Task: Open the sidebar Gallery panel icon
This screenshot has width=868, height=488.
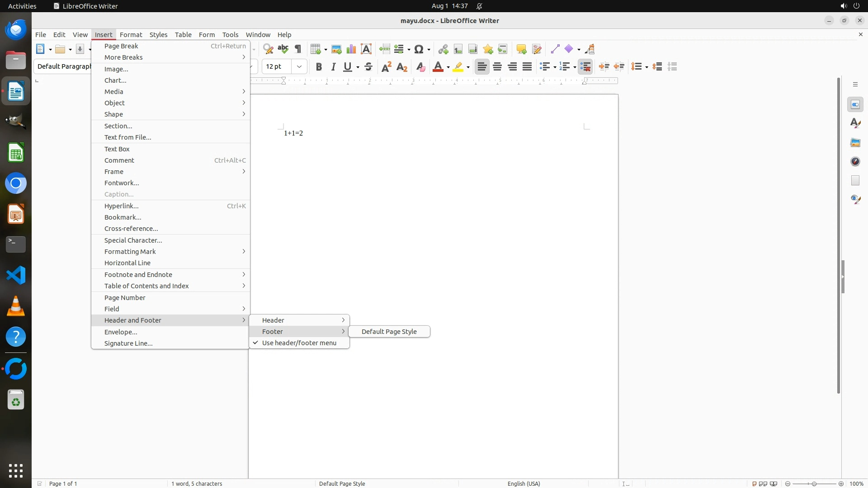Action: [855, 143]
